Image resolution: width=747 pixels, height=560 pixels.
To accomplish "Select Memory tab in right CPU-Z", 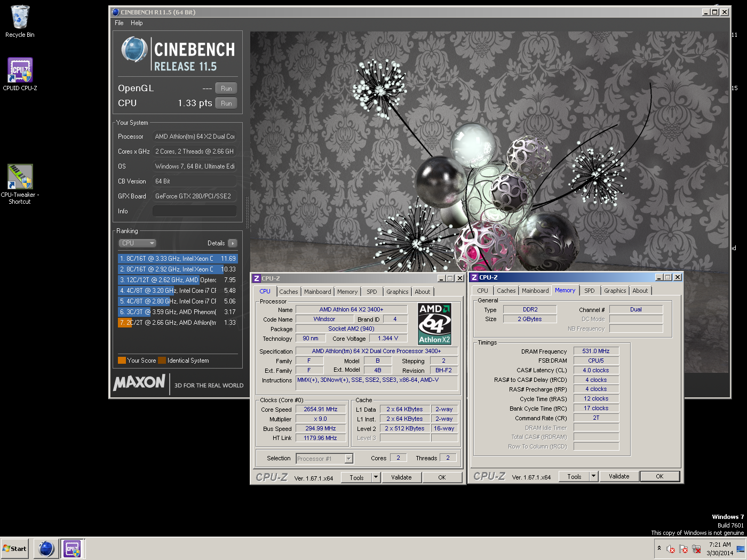I will pyautogui.click(x=565, y=290).
